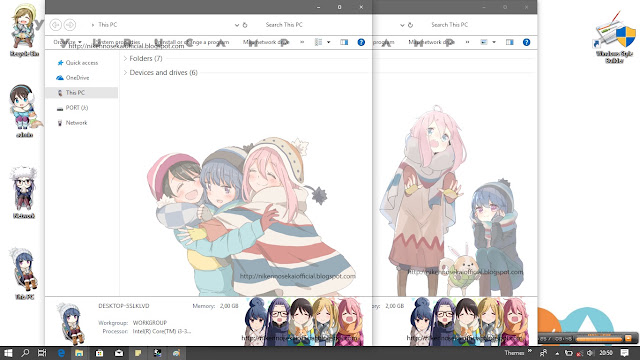
Task: Go back using the Explorer back arrow
Action: 56,25
